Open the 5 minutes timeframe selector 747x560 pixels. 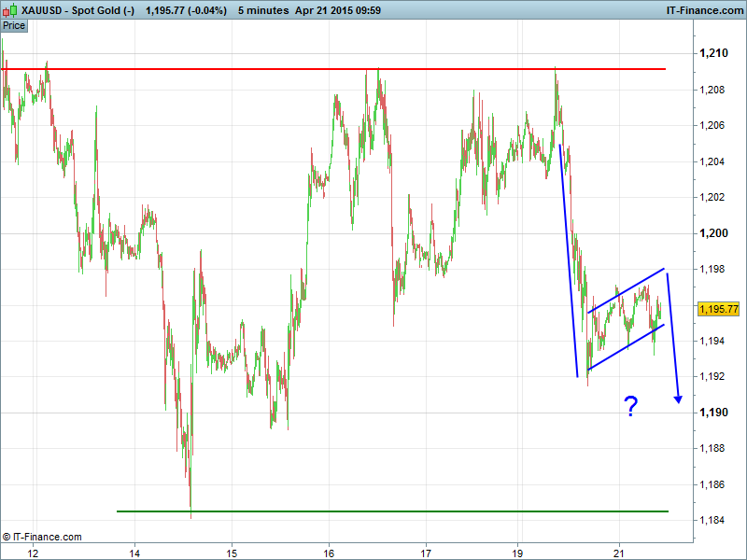pyautogui.click(x=266, y=10)
